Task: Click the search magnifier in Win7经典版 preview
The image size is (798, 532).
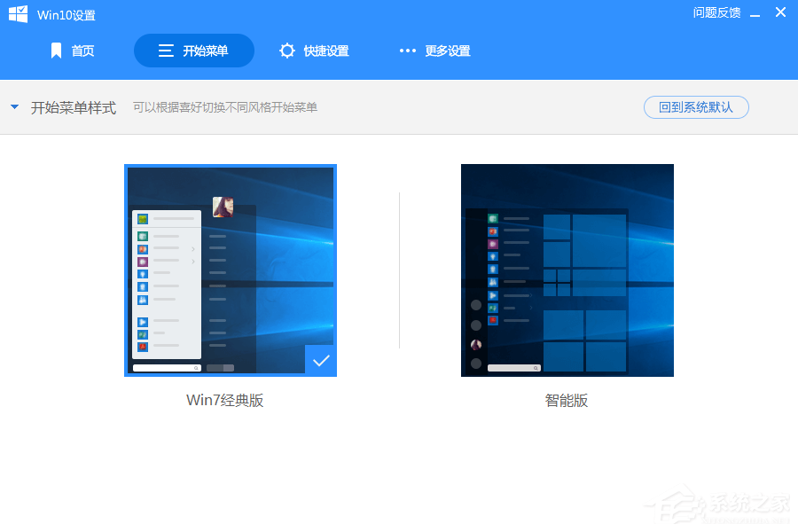Action: click(x=195, y=366)
